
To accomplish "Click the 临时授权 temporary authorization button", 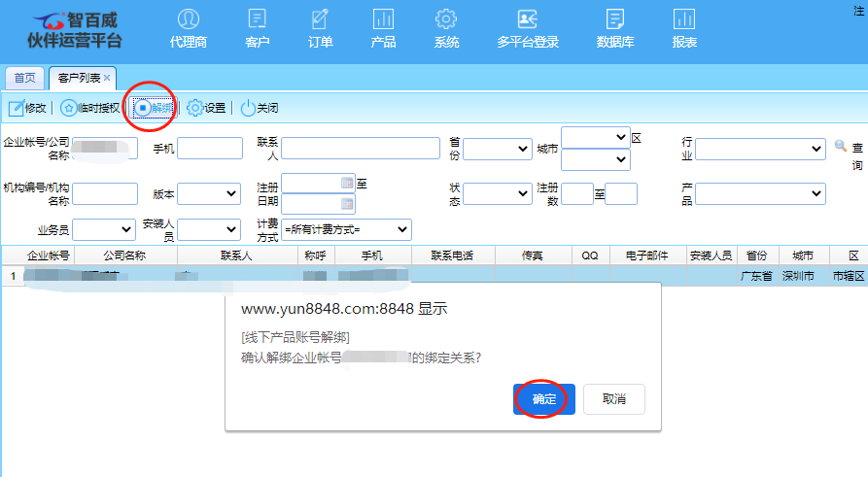I will pos(90,108).
